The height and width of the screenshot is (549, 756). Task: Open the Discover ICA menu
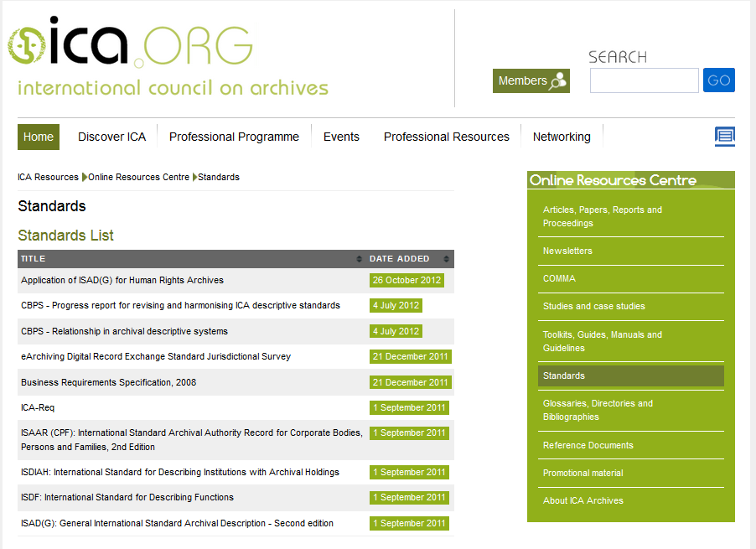[111, 137]
